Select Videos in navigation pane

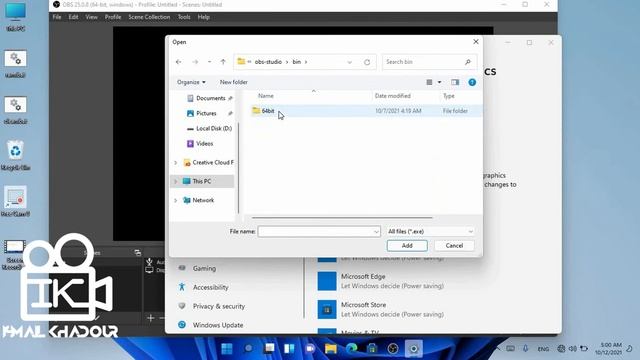(x=204, y=144)
